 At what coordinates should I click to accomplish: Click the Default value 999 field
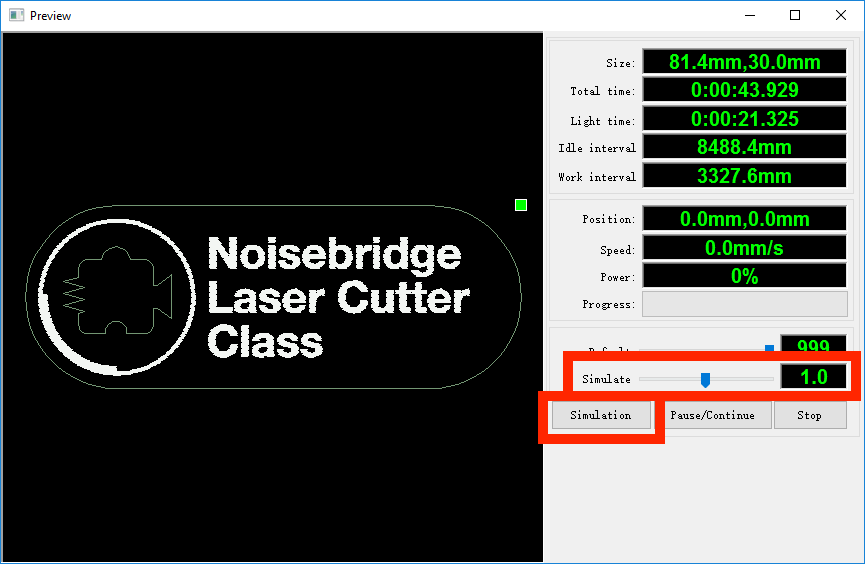point(814,346)
